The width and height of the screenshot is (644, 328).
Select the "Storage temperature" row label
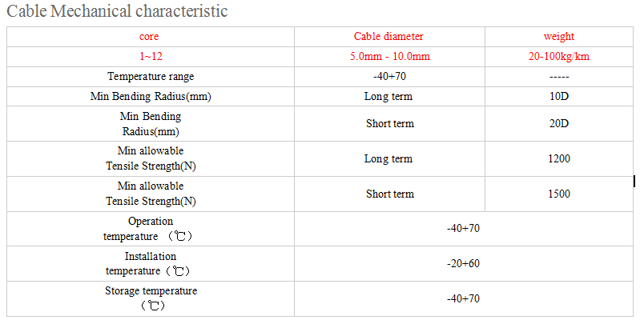tap(151, 298)
